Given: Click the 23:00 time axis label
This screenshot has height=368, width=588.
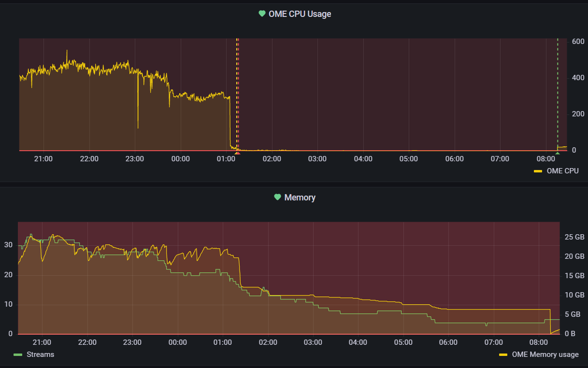Looking at the screenshot, I should (x=134, y=158).
